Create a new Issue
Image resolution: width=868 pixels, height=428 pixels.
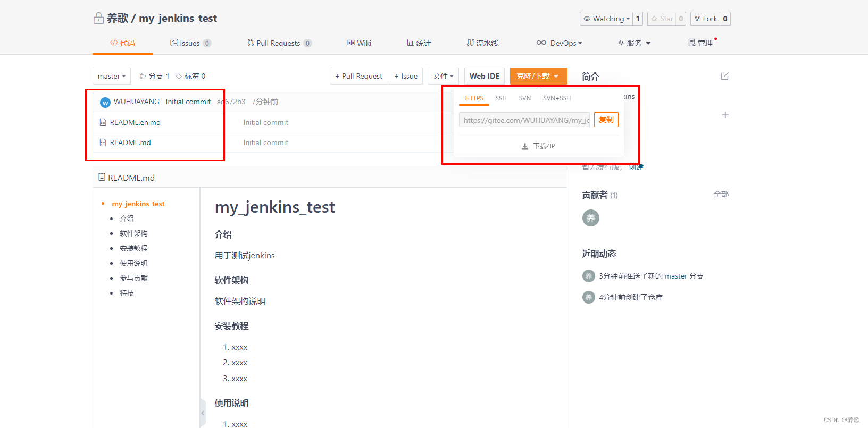click(406, 76)
